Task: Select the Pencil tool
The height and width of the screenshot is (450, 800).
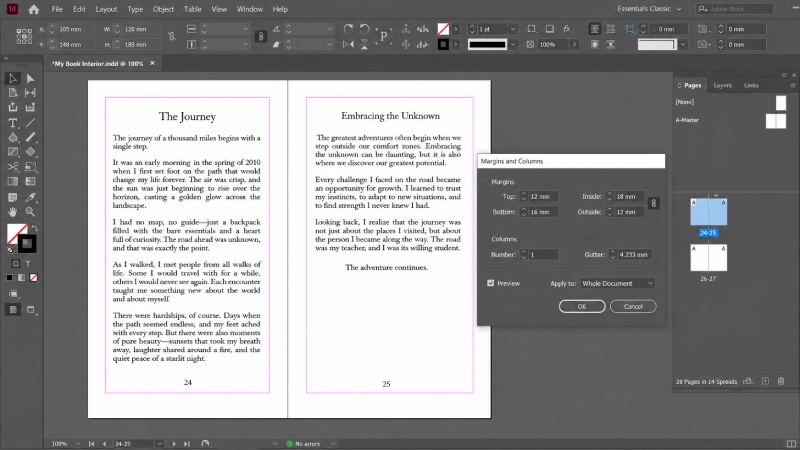Action: [30, 137]
